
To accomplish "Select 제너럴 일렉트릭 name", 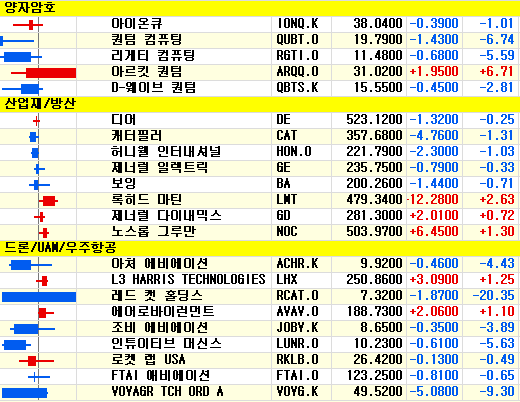I will coord(160,168).
